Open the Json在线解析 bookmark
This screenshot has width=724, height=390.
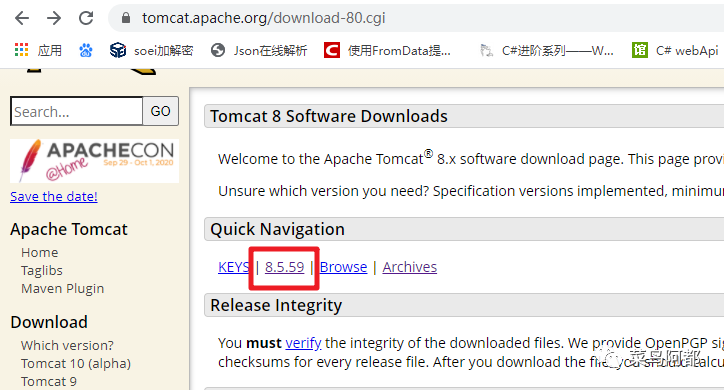coord(259,50)
